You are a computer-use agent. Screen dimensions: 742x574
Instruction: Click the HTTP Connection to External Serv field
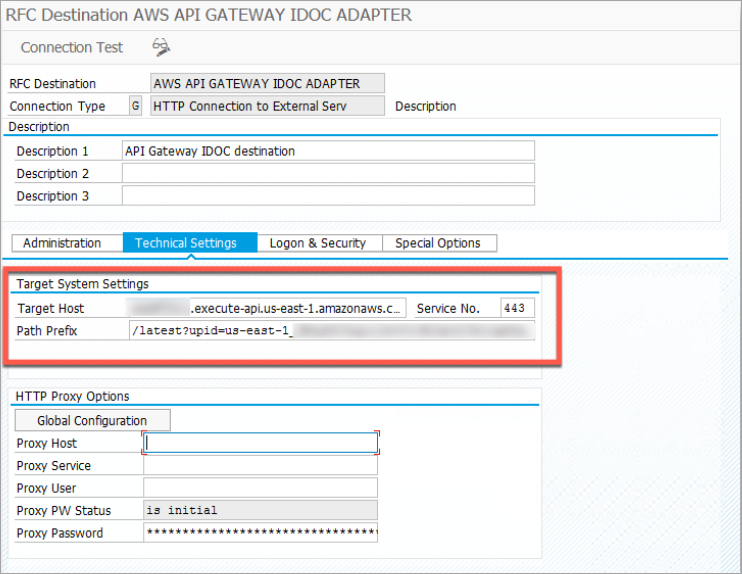pos(267,106)
